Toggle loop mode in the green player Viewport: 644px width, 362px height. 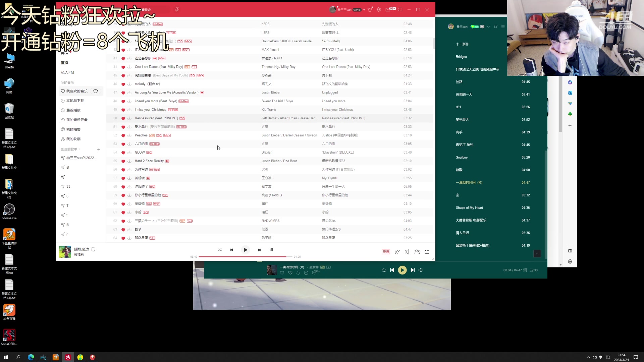(x=384, y=270)
